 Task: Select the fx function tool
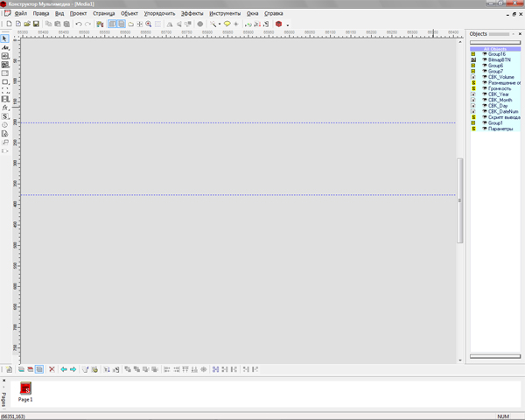(x=4, y=108)
